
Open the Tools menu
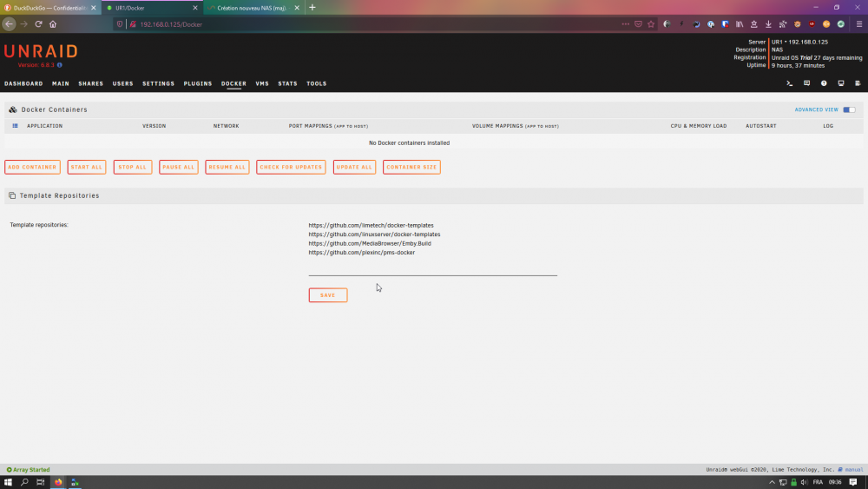click(x=317, y=83)
